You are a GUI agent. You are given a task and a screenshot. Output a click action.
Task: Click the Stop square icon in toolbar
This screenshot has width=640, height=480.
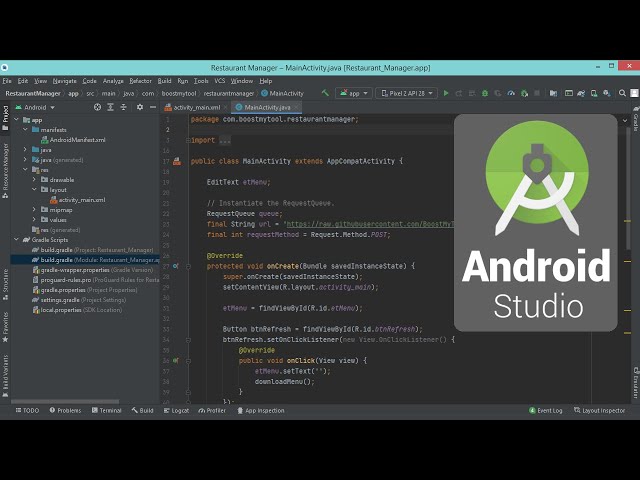point(537,93)
